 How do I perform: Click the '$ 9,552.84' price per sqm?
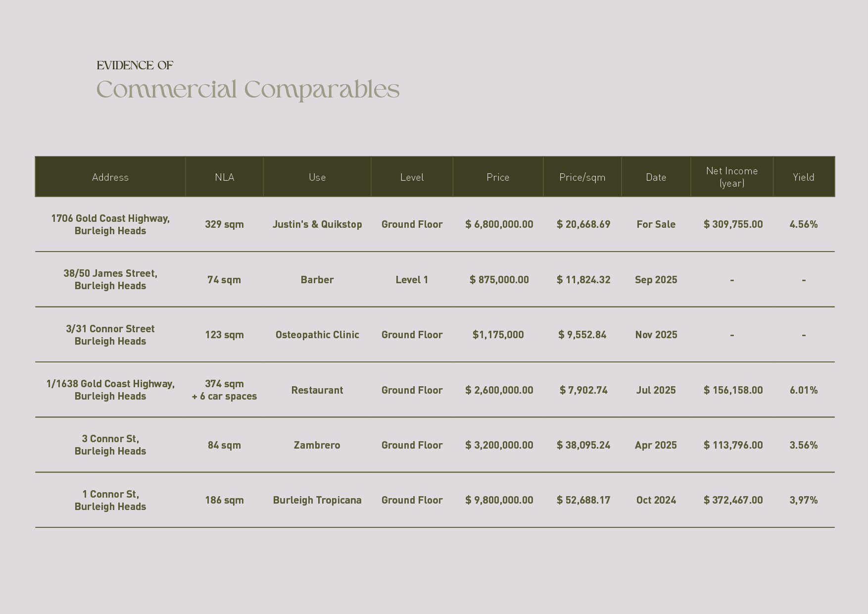(x=582, y=335)
